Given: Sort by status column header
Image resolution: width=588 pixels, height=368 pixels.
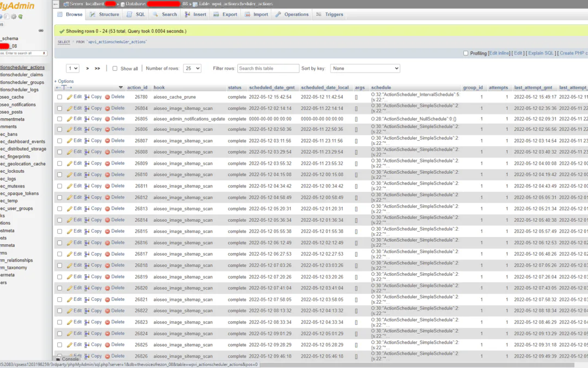Looking at the screenshot, I should click(x=235, y=87).
